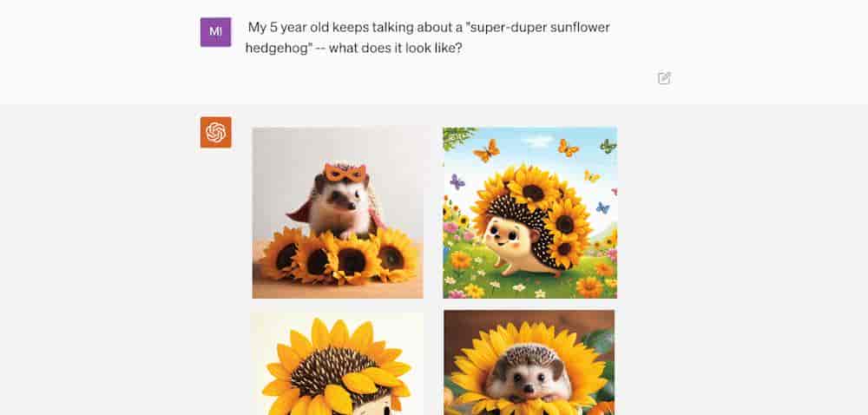Click the largest sunflower on cartoon hedgehog's back
Image resolution: width=868 pixels, height=415 pixels.
(534, 193)
